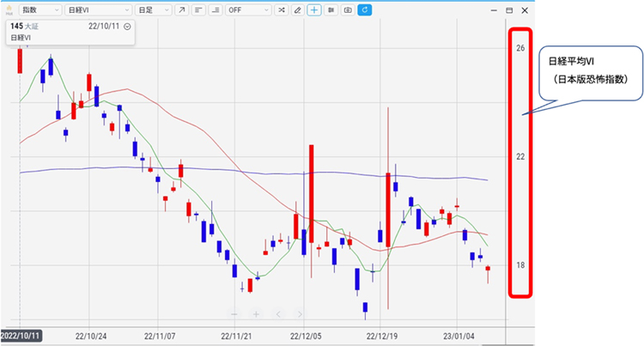
Task: Toggle the crosshair plus cursor button
Action: pyautogui.click(x=314, y=9)
